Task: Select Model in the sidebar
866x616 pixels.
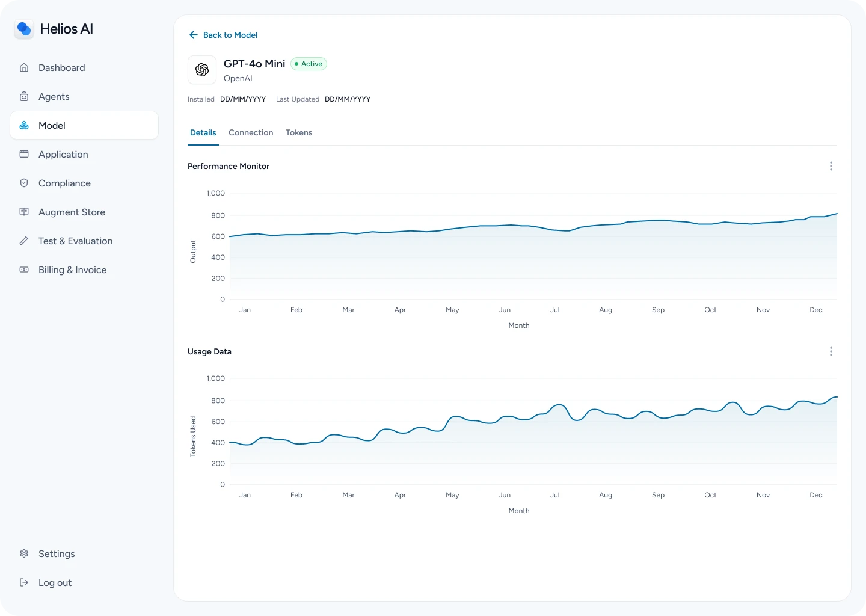Action: 84,125
